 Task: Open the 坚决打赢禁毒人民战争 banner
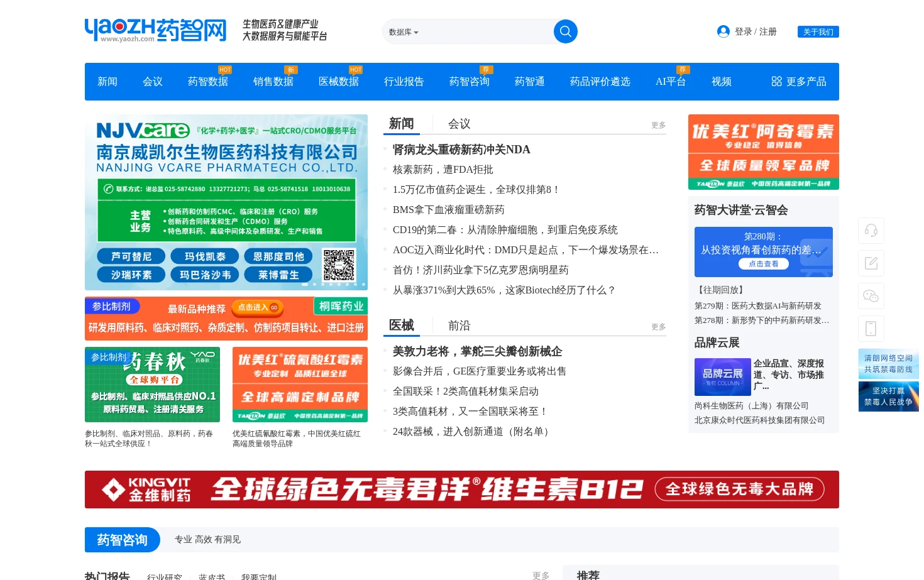889,397
